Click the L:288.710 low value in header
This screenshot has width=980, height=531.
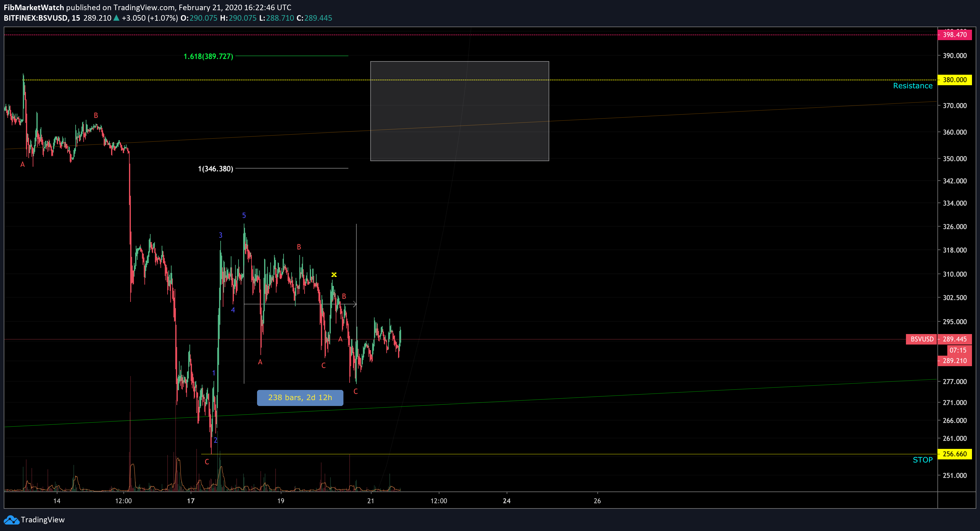point(276,18)
